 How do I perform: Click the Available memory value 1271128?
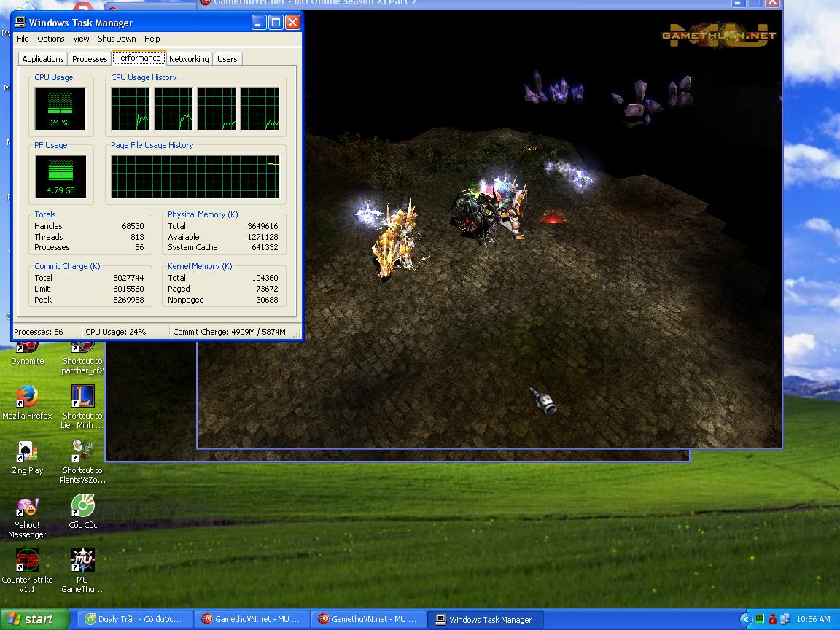tap(262, 237)
